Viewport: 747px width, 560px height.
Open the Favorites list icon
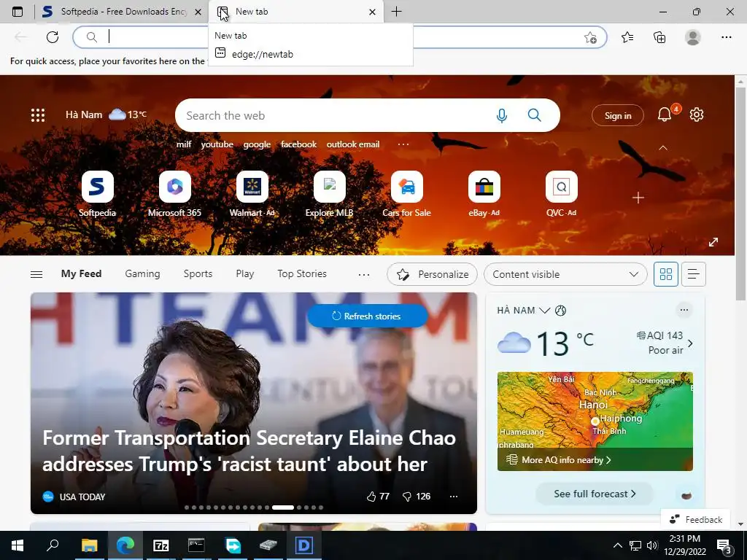(627, 37)
